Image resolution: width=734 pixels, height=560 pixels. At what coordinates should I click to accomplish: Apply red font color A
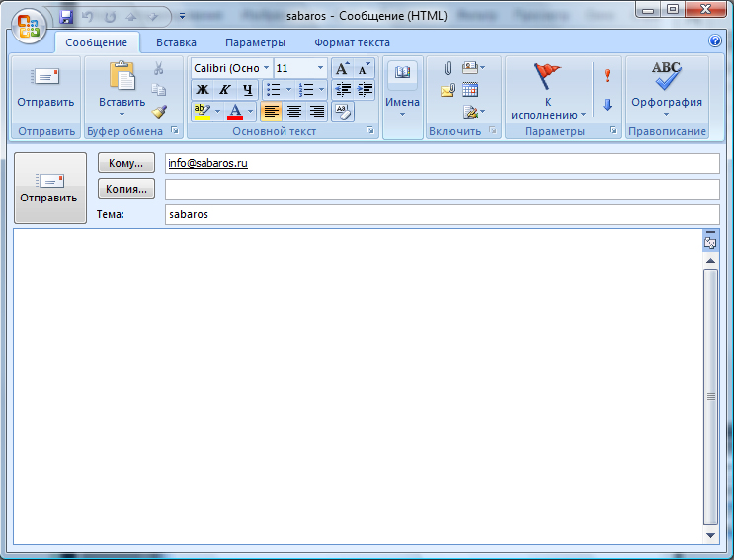(x=235, y=112)
